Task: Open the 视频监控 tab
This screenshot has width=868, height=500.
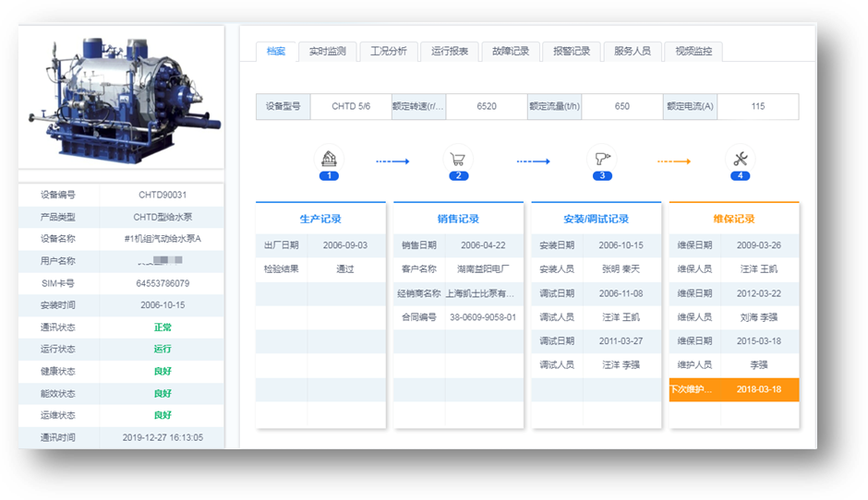Action: coord(693,52)
